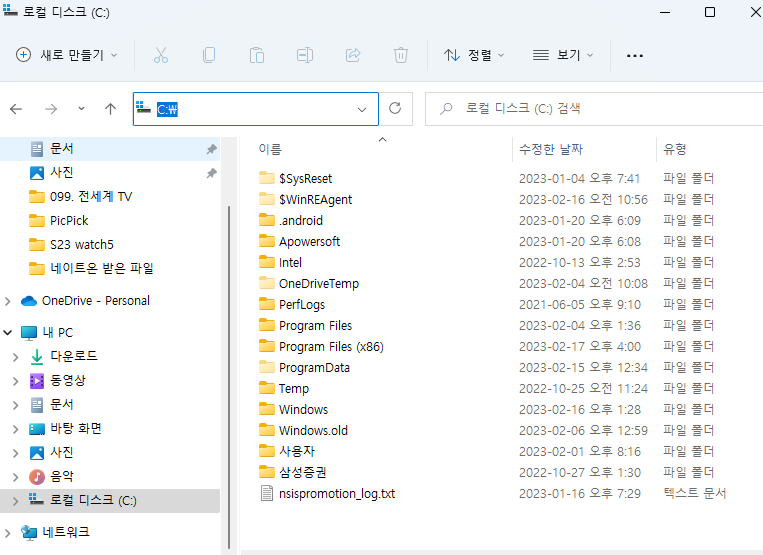This screenshot has width=763, height=555.
Task: Open S23 watch5 quick access folder
Action: (71, 245)
